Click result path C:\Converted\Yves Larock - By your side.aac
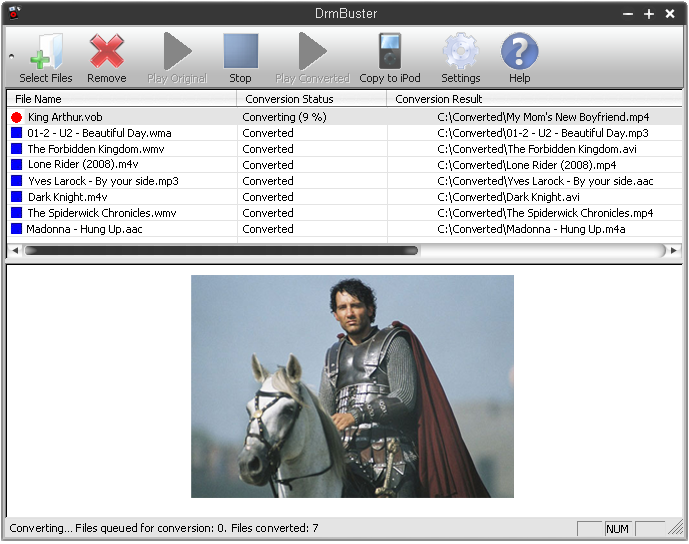The height and width of the screenshot is (544, 689). (x=545, y=181)
